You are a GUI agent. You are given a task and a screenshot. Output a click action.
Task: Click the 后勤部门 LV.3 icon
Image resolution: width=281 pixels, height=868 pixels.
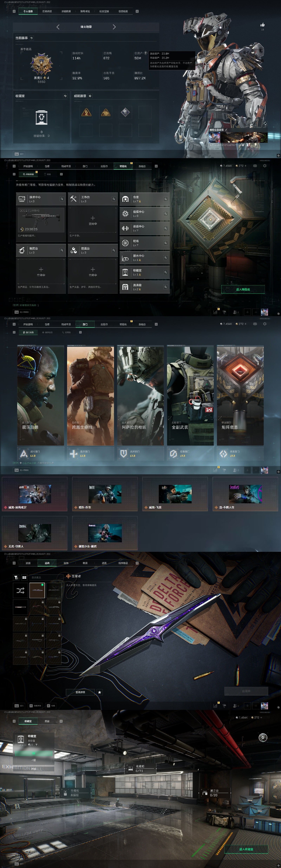(173, 454)
